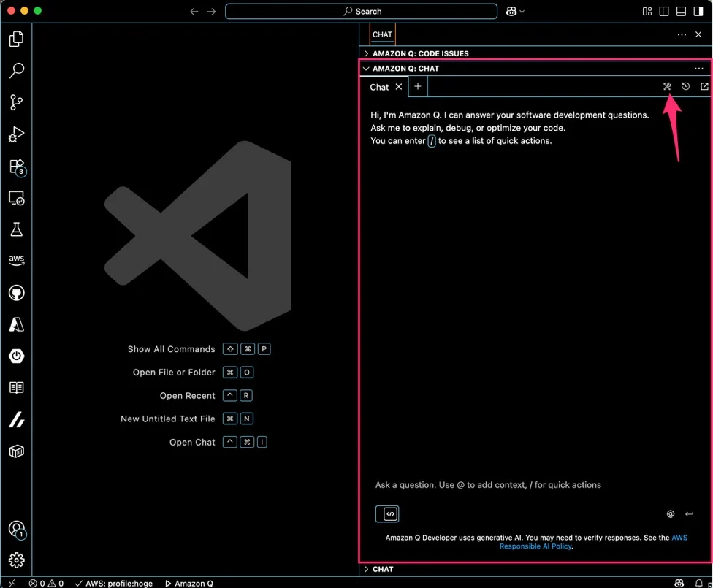The height and width of the screenshot is (588, 713).
Task: Open the Testing flask view
Action: 16,229
